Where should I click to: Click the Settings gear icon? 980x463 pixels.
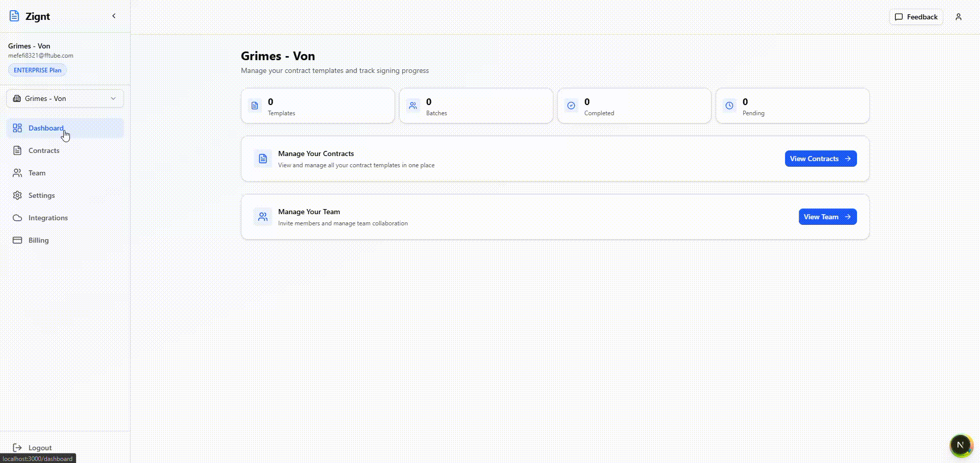[17, 195]
